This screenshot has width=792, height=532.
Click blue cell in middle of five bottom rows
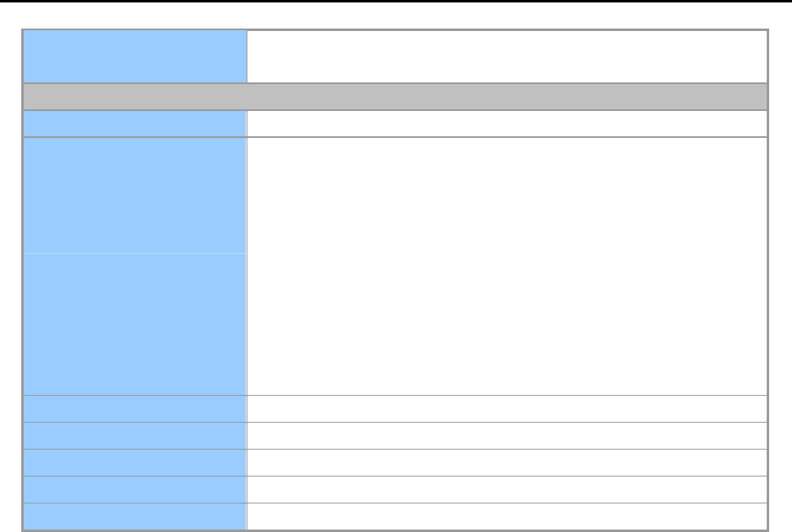[x=135, y=462]
